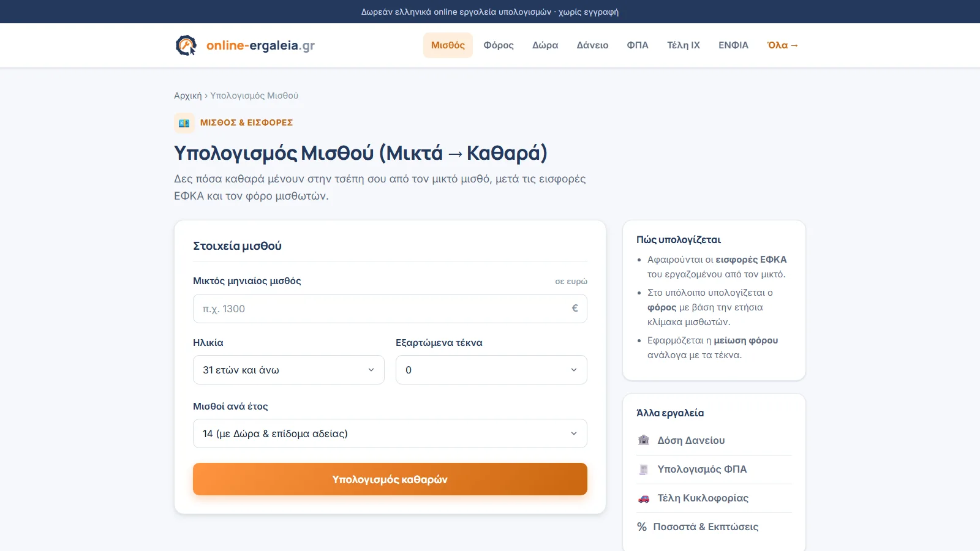The image size is (980, 551).
Task: Click the receipt icon next to Υπολογισμός ΦΠΑ
Action: tap(644, 470)
